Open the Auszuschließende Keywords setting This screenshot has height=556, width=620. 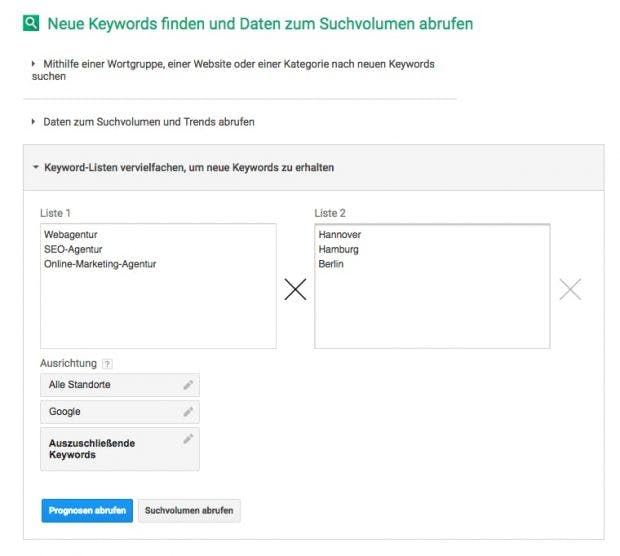(120, 449)
